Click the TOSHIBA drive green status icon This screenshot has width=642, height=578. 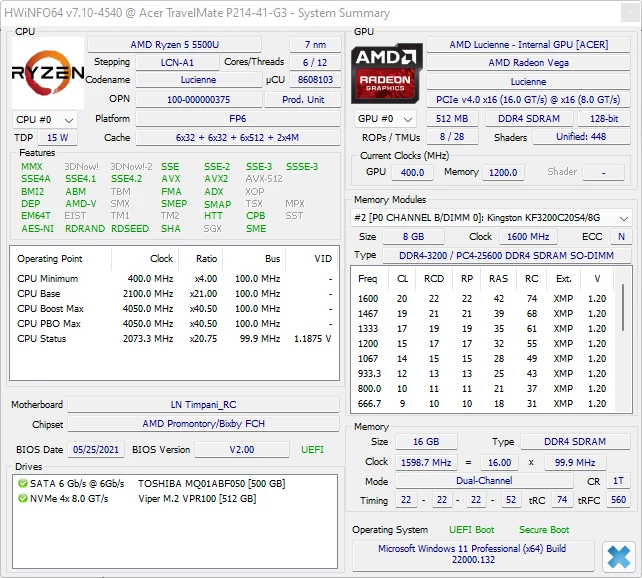(23, 483)
